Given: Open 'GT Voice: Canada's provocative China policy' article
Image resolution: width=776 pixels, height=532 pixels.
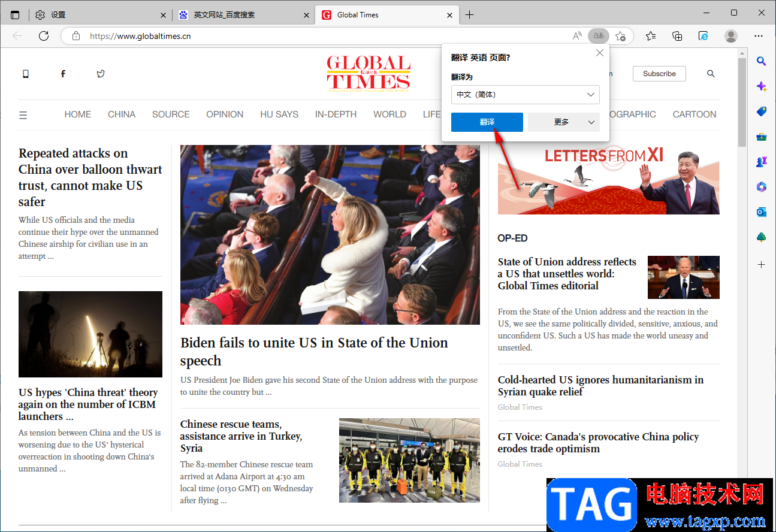Looking at the screenshot, I should [x=598, y=443].
